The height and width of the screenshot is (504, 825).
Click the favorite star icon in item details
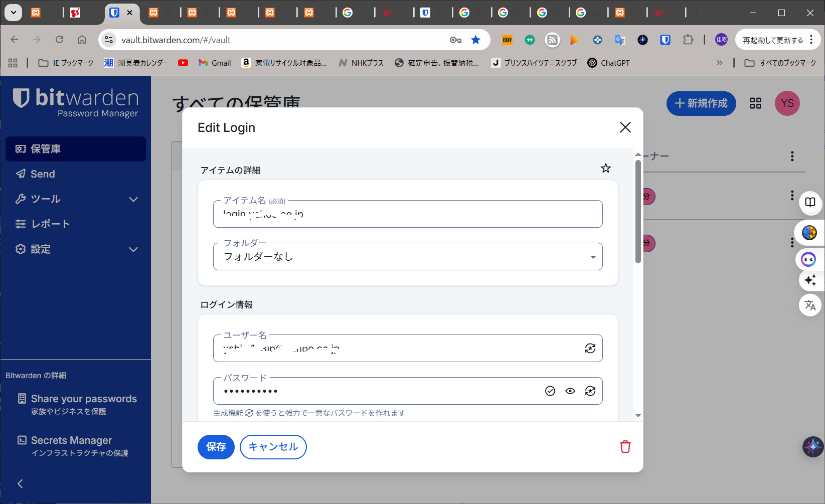coord(606,169)
